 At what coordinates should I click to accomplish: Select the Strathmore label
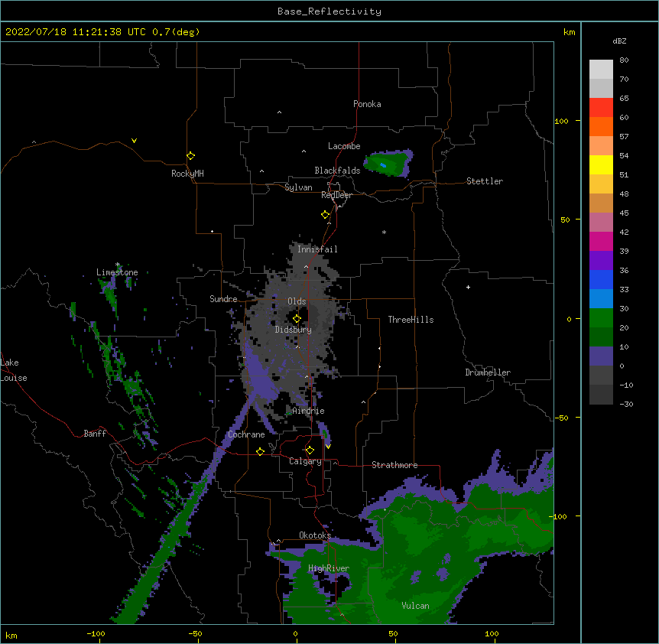pyautogui.click(x=394, y=465)
